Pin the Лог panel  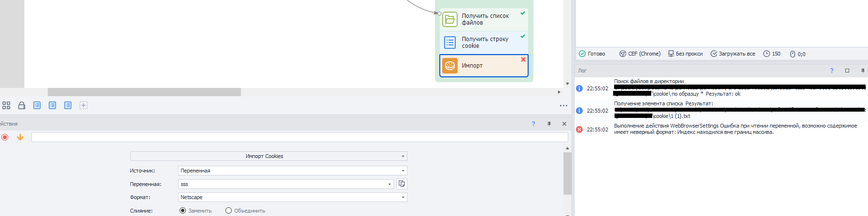863,71
